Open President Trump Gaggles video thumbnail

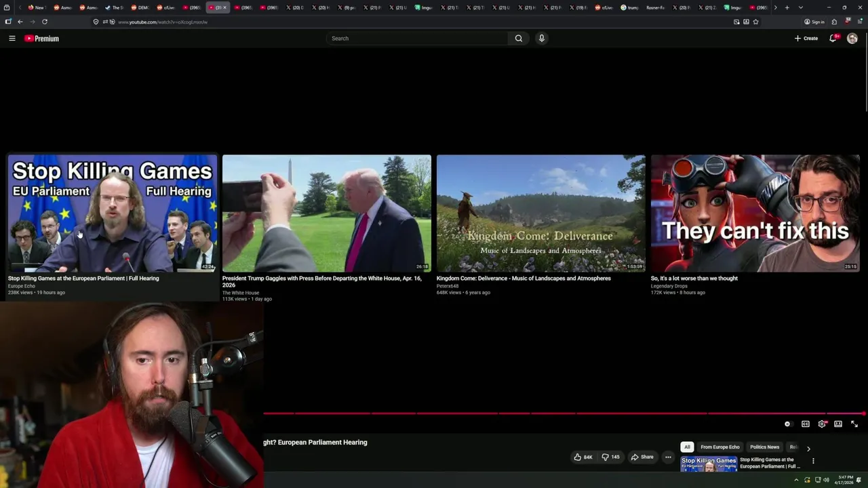pyautogui.click(x=327, y=213)
